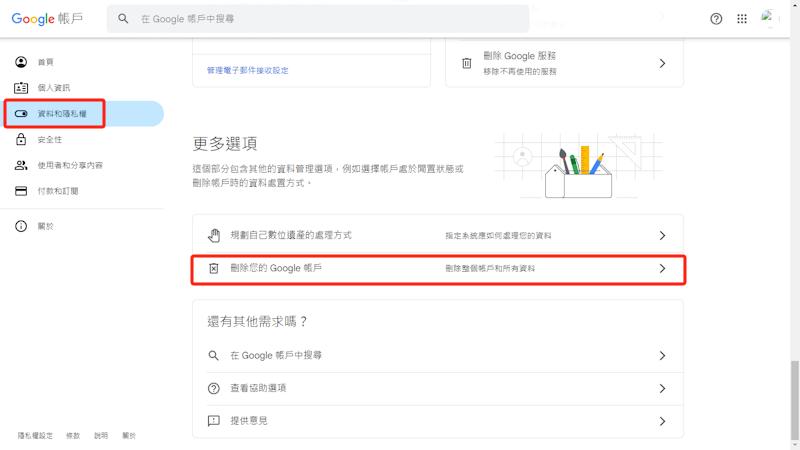
Task: Click the 個人資訊 ID card icon
Action: [21, 88]
